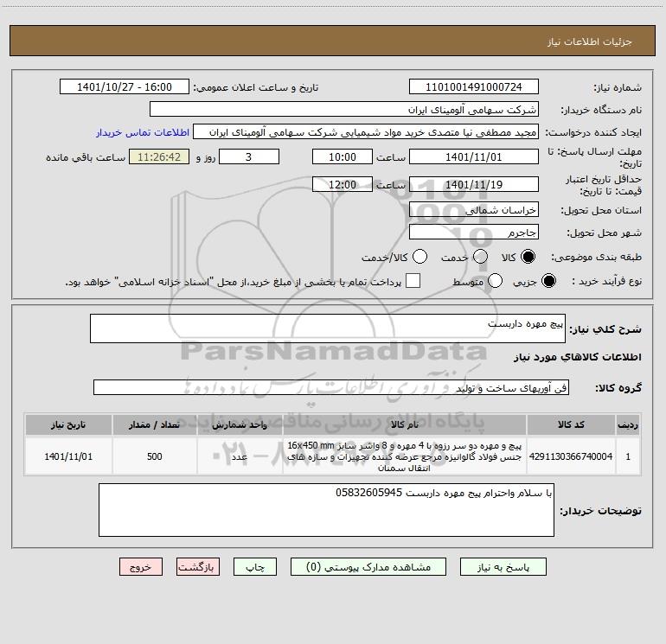
Task: Click the اطلاعات کالاهای مورد نیاز heading
Action: click(x=578, y=357)
